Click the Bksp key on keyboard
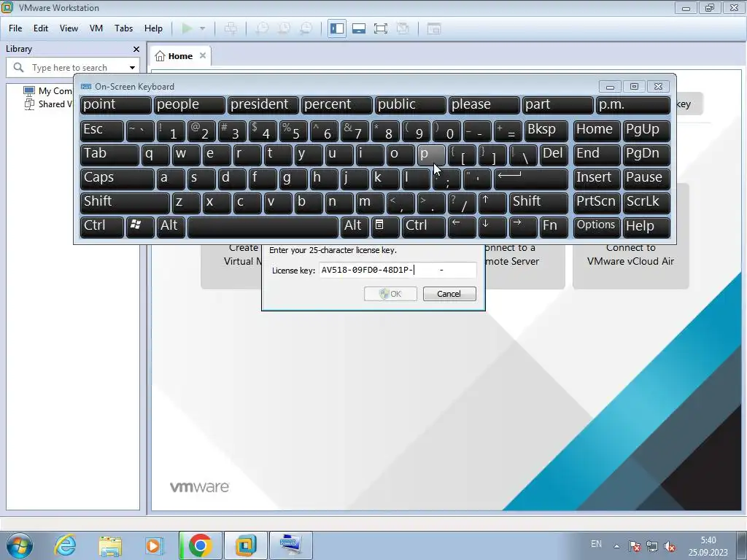The width and height of the screenshot is (747, 560). (546, 131)
